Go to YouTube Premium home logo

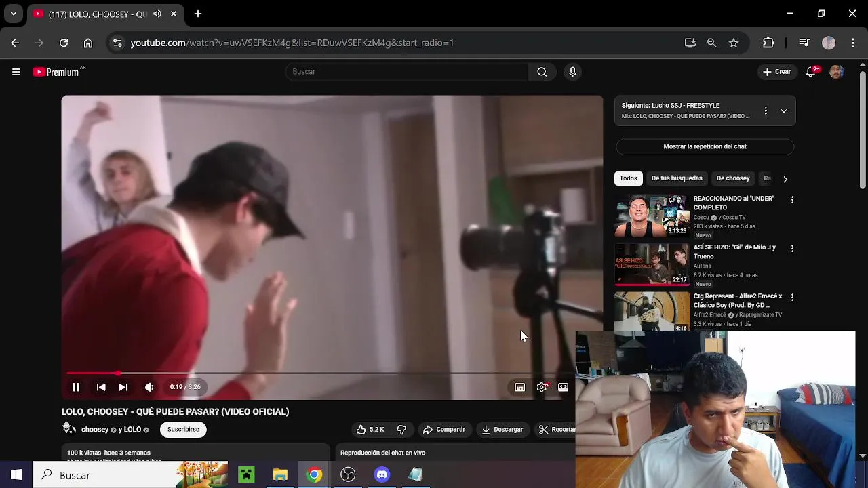point(57,72)
